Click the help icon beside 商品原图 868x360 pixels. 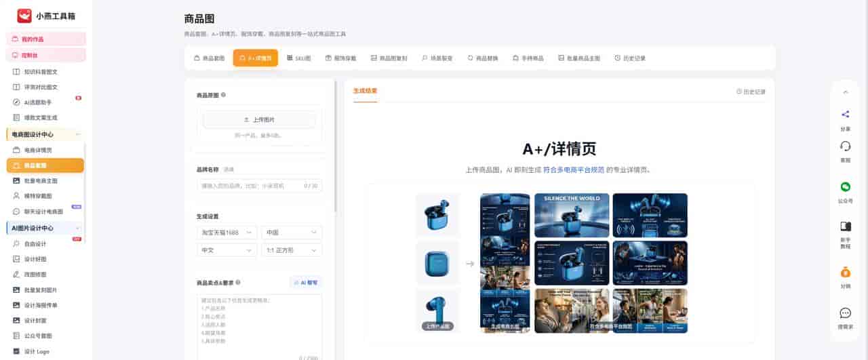coord(224,96)
